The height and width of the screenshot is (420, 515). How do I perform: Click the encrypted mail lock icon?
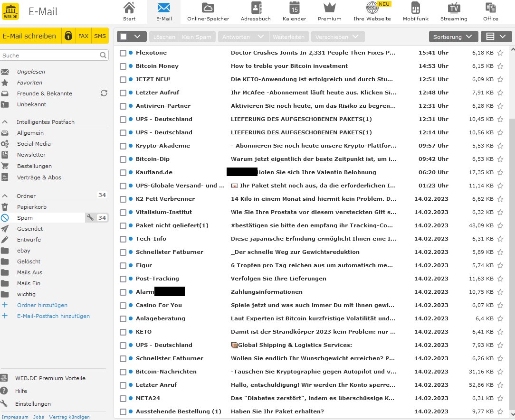[x=68, y=36]
